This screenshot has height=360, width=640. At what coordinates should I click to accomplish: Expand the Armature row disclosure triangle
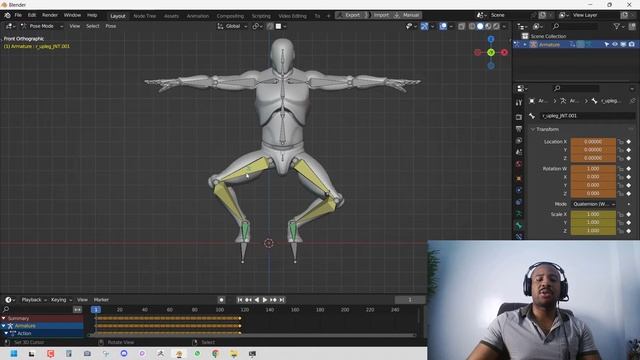coord(525,44)
